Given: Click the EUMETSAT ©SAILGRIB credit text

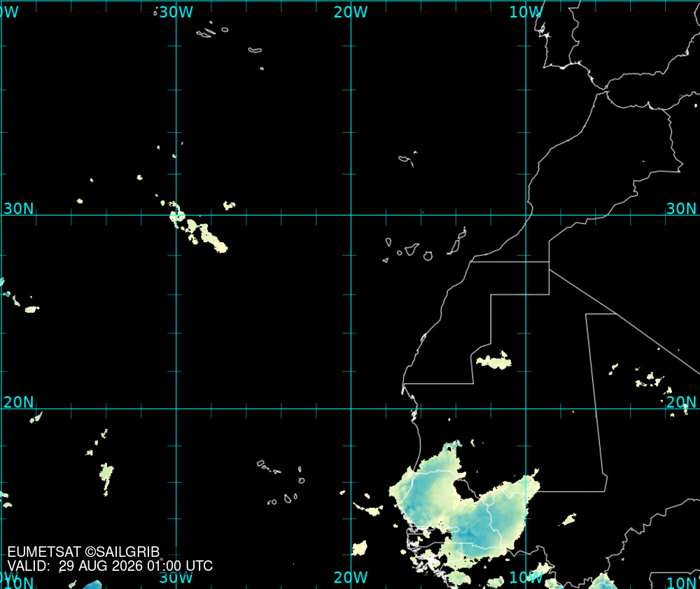Looking at the screenshot, I should (x=83, y=552).
